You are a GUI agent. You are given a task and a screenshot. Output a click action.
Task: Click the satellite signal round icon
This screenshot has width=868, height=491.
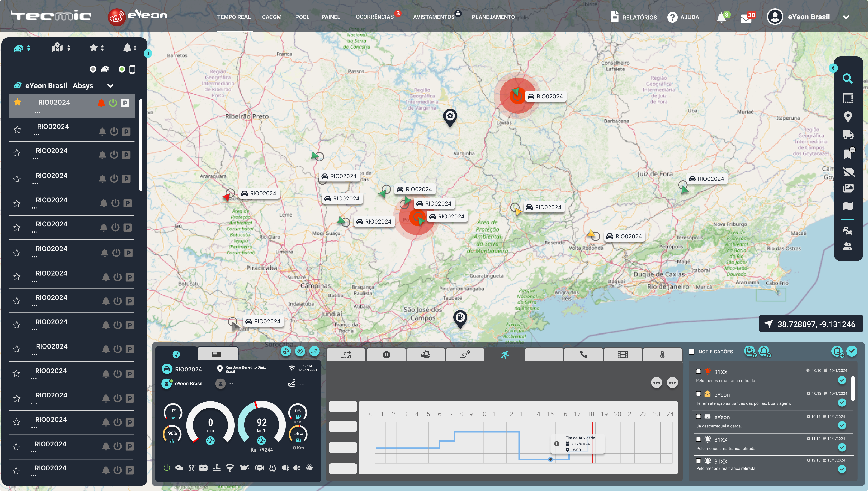click(286, 351)
